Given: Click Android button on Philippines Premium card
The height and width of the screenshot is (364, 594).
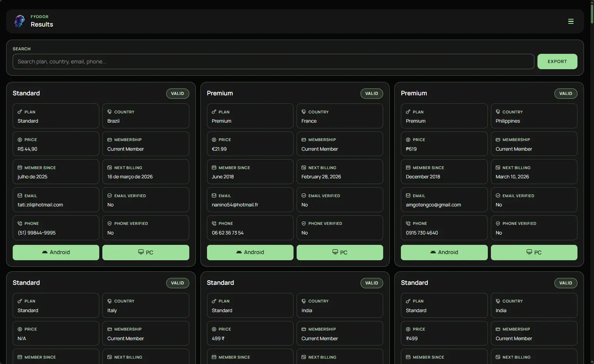Looking at the screenshot, I should tap(444, 253).
